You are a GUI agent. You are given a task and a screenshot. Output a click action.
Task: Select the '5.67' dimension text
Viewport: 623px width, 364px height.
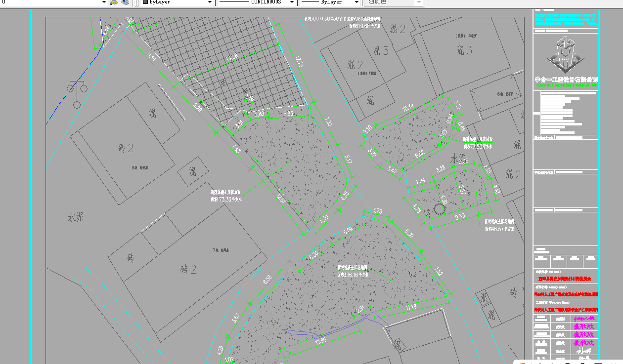pyautogui.click(x=462, y=190)
